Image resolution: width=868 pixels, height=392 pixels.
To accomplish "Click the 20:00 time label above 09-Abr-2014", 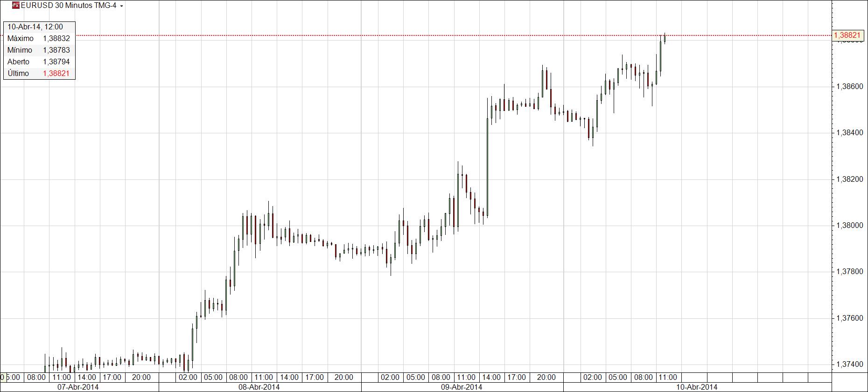I will coord(546,377).
